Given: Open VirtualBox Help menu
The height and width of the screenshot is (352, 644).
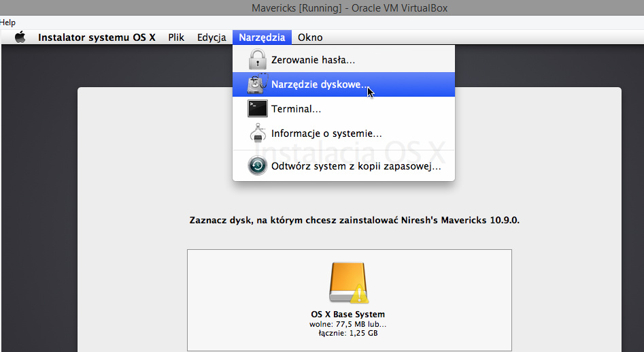Looking at the screenshot, I should coord(7,22).
